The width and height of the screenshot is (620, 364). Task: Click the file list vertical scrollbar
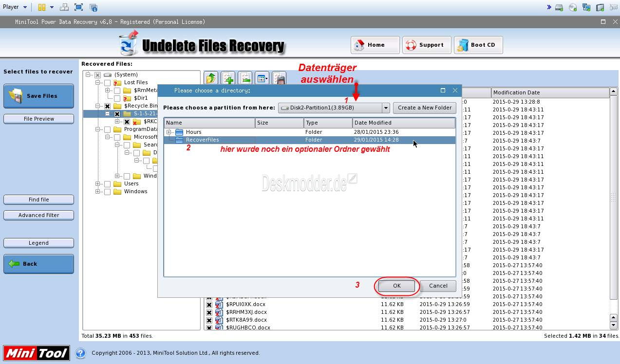click(614, 197)
